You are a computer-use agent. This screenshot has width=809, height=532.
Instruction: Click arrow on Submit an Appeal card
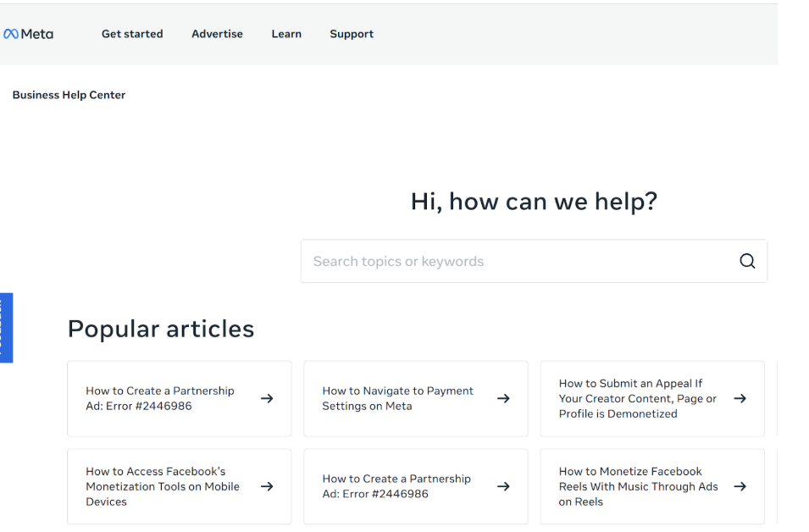click(x=740, y=398)
